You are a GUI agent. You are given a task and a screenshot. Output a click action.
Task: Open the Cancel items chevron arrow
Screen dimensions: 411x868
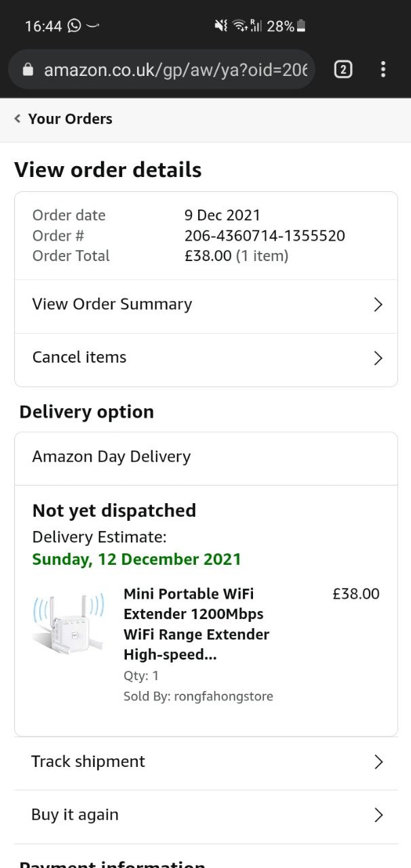tap(378, 358)
